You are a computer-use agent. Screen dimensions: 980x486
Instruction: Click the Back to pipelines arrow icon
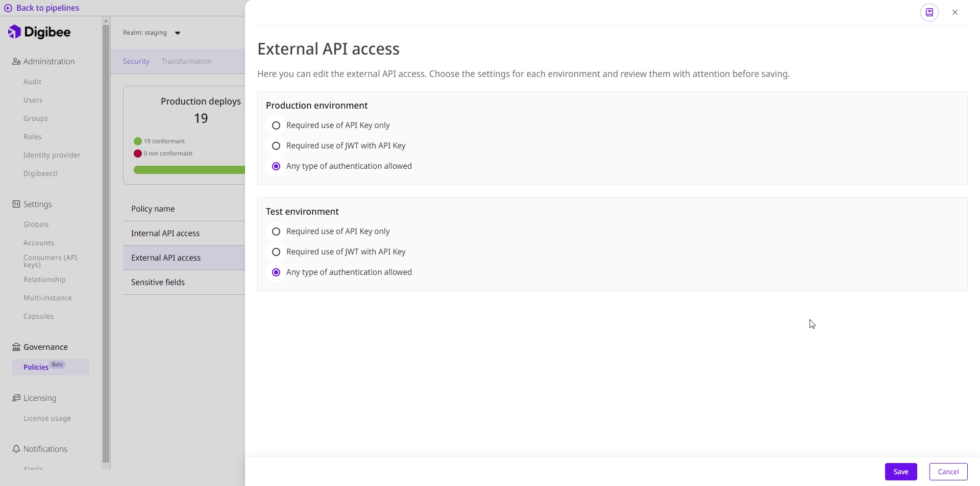click(8, 8)
